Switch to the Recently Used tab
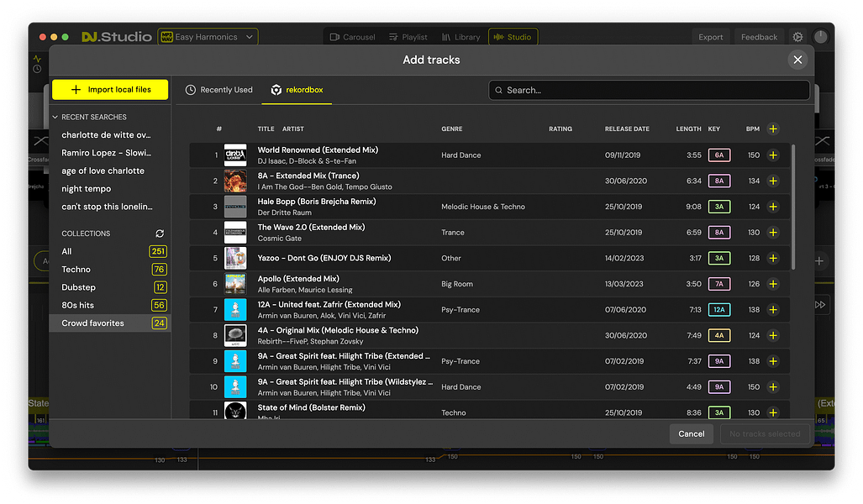This screenshot has width=863, height=504. (x=219, y=90)
